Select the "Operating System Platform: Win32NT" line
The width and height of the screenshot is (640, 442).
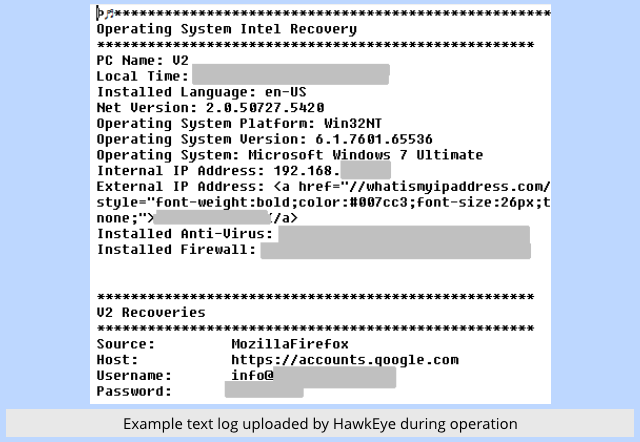[239, 124]
